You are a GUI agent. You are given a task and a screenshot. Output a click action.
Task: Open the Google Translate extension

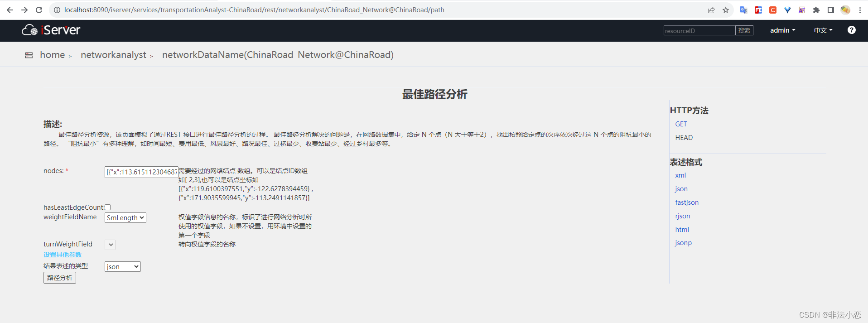743,10
